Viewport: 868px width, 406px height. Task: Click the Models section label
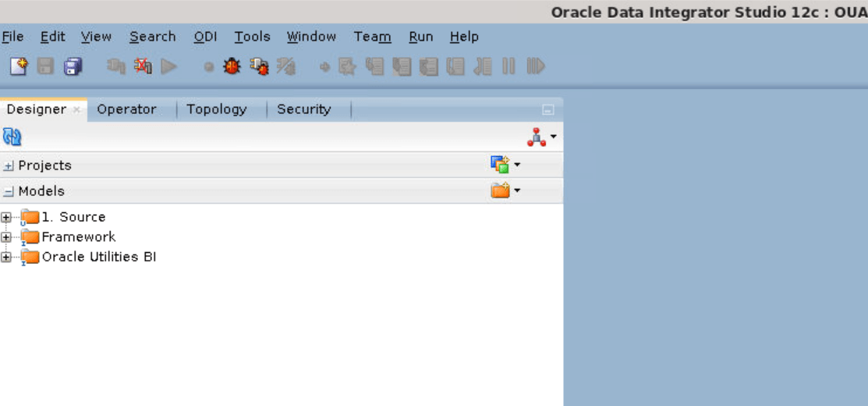point(41,191)
